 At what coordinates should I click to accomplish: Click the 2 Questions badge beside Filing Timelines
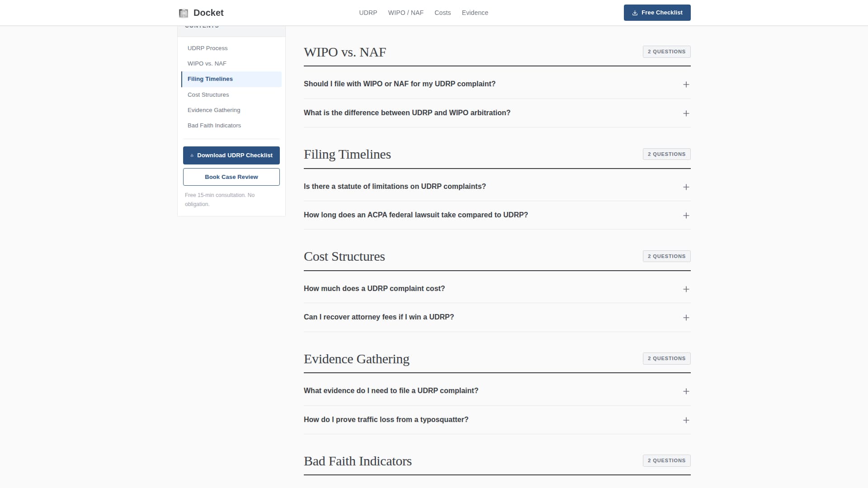pos(666,154)
